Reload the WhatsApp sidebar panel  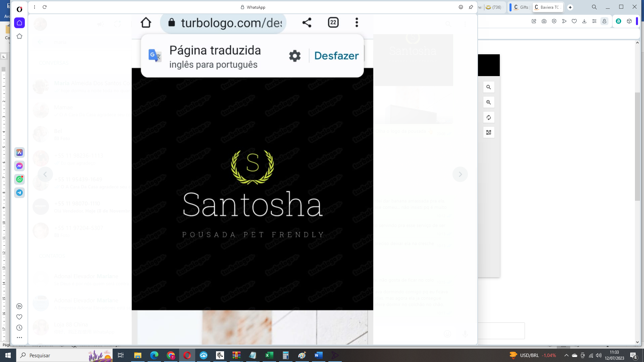tap(45, 7)
